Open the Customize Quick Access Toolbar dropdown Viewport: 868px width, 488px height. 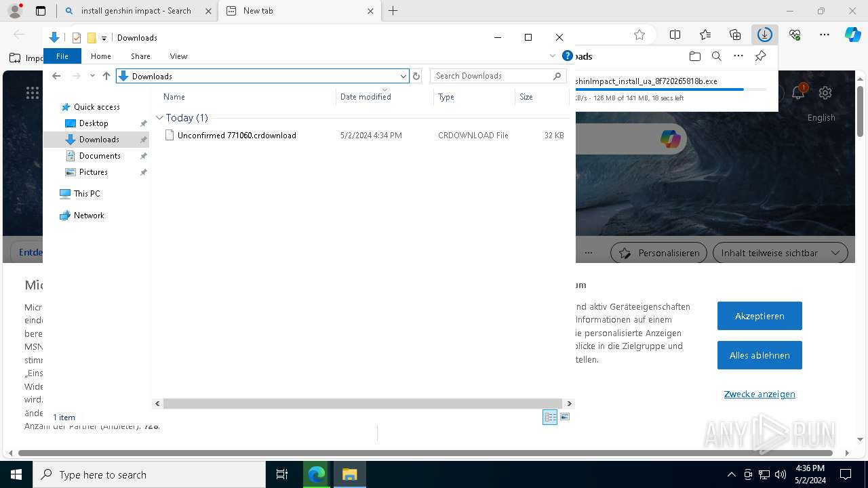[104, 39]
